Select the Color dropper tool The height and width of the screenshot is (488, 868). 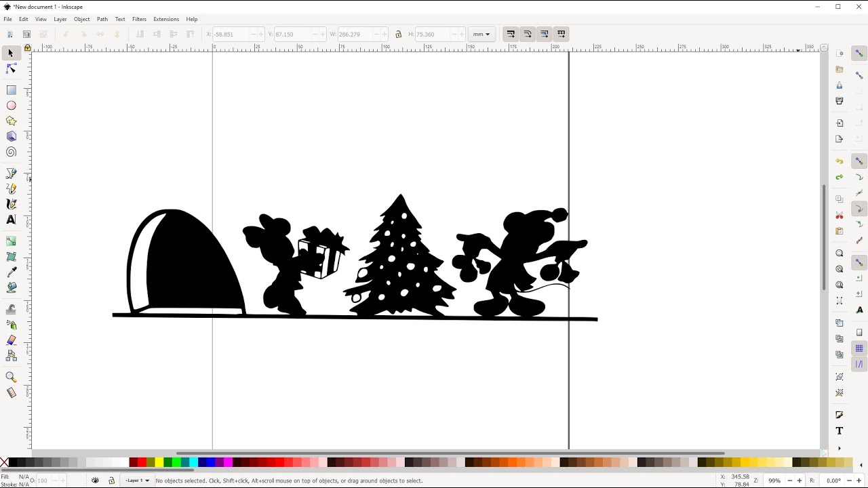point(11,272)
